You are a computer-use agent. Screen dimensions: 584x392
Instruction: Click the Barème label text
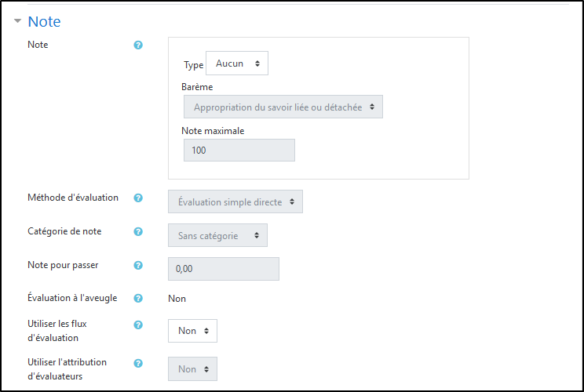197,87
